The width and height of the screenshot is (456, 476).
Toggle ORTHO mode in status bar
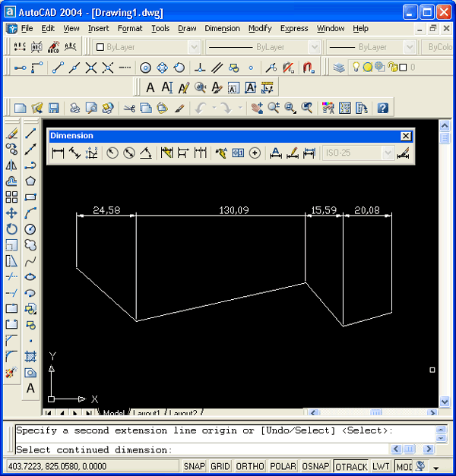(249, 466)
